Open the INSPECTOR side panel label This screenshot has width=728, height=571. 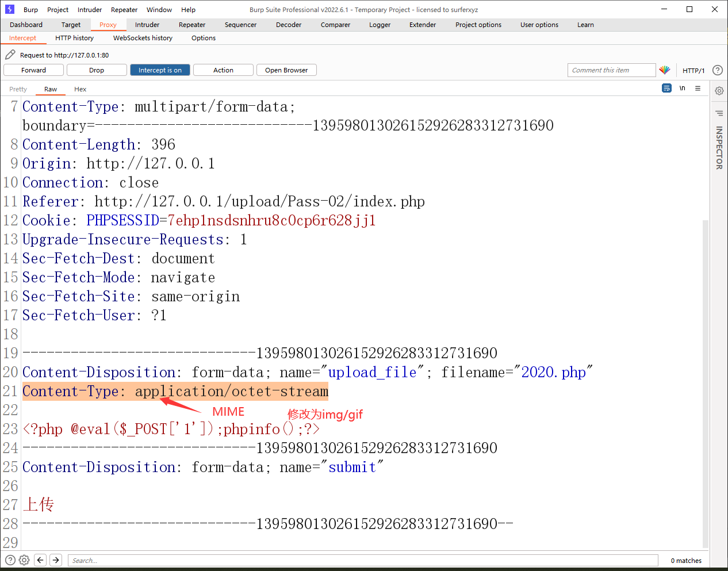pos(719,148)
